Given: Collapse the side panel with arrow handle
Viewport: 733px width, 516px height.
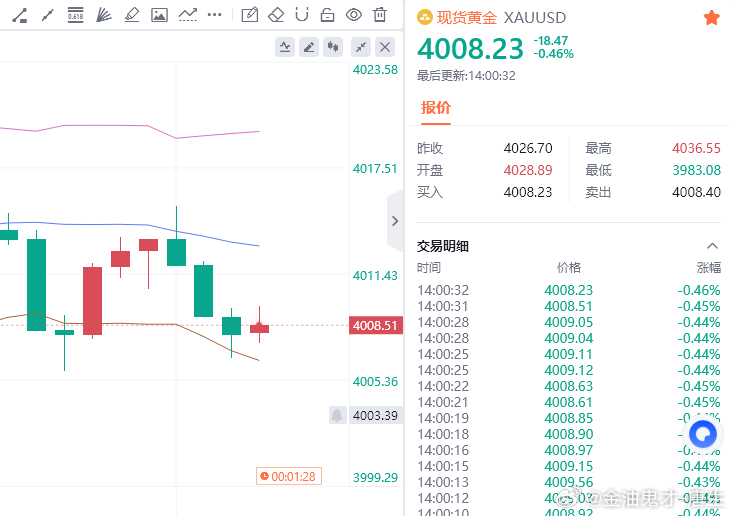Looking at the screenshot, I should [395, 221].
